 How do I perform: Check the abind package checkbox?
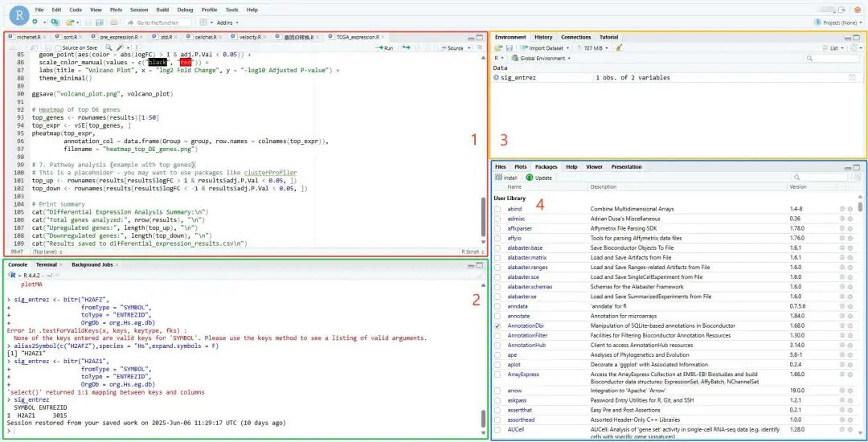coord(497,209)
